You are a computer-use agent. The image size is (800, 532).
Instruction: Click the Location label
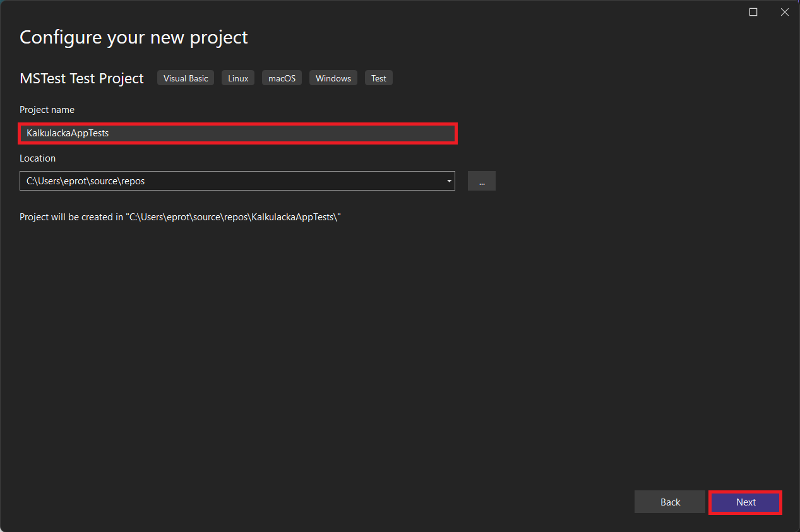pos(37,158)
